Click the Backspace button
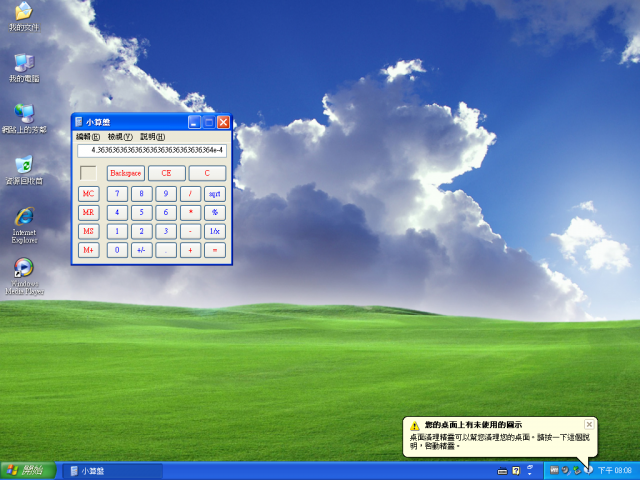640x480 pixels. [126, 173]
